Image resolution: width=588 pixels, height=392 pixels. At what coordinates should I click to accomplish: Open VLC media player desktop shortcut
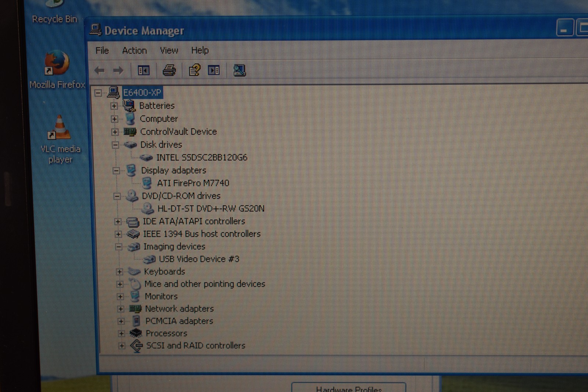pos(60,140)
